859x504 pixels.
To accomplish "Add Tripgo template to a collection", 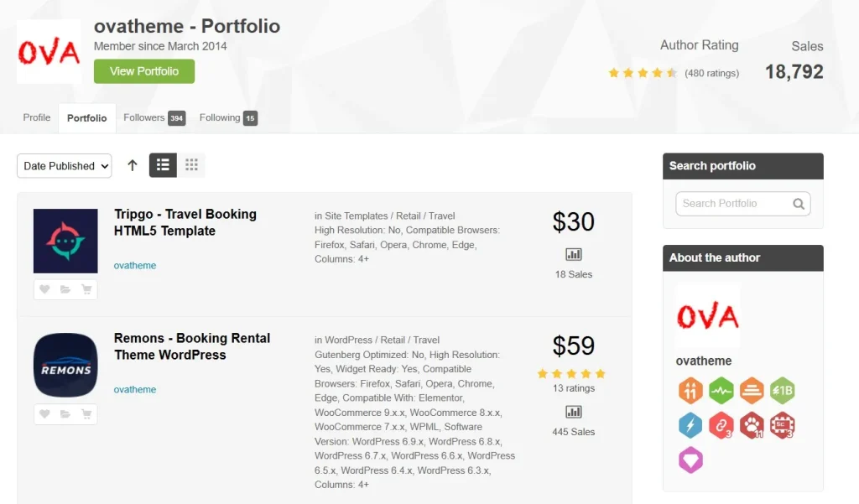I will coord(65,289).
